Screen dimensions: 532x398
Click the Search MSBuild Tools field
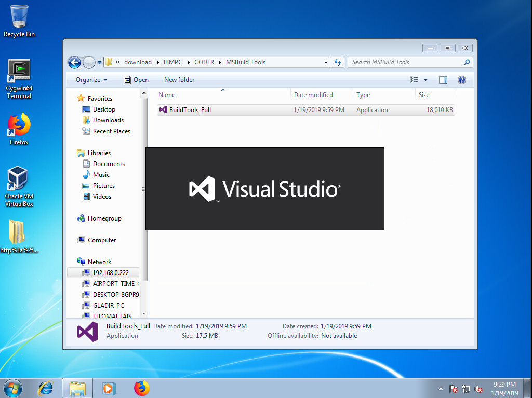pyautogui.click(x=405, y=62)
